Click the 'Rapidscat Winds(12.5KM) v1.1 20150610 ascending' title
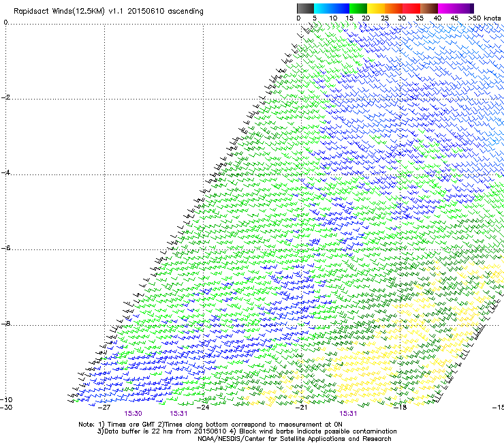504x443 pixels. (x=108, y=12)
